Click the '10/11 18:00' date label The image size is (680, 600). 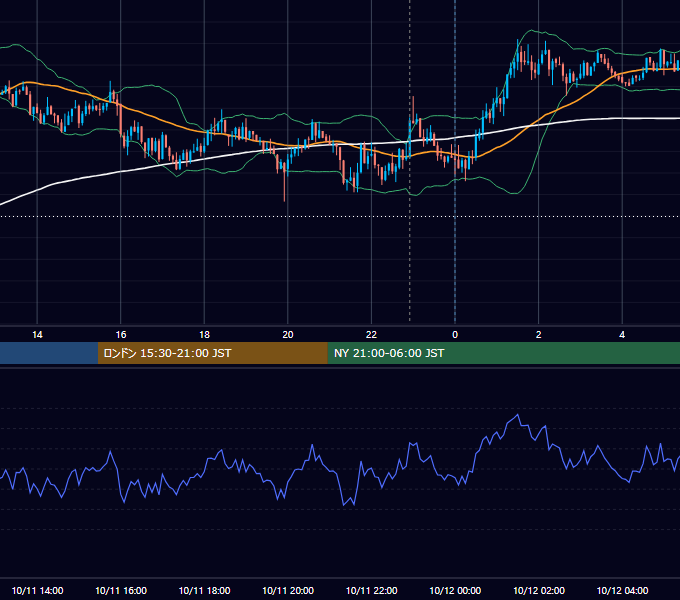[x=204, y=590]
